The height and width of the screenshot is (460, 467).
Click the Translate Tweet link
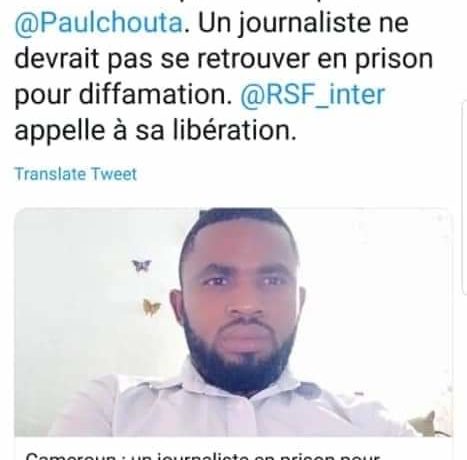tap(76, 174)
